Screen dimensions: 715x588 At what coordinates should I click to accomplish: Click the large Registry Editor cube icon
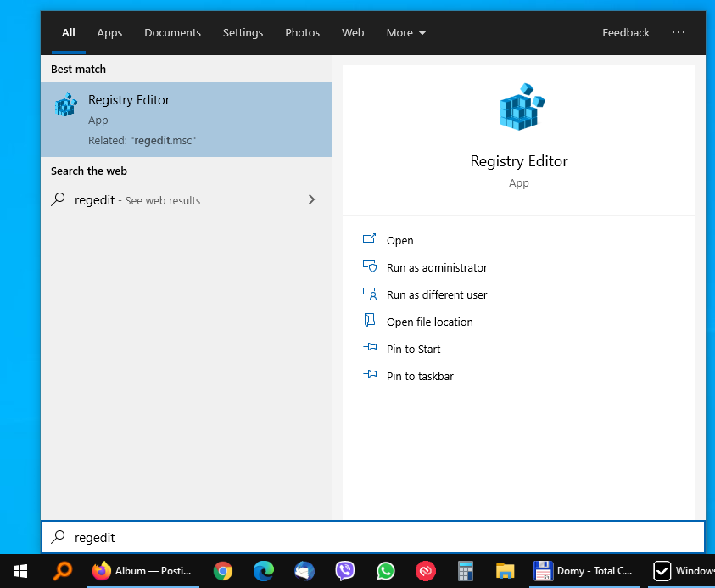point(522,106)
